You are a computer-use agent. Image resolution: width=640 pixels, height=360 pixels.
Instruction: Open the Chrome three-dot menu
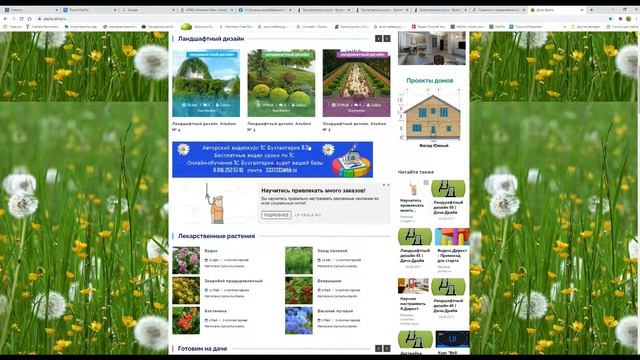click(636, 19)
